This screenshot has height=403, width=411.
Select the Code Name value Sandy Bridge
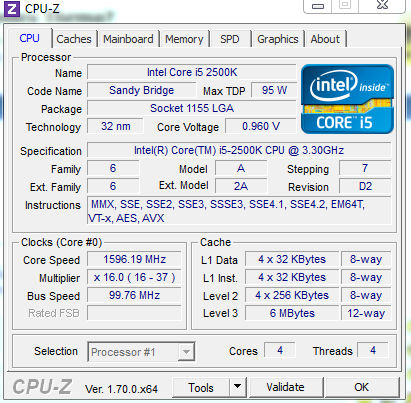coord(142,90)
